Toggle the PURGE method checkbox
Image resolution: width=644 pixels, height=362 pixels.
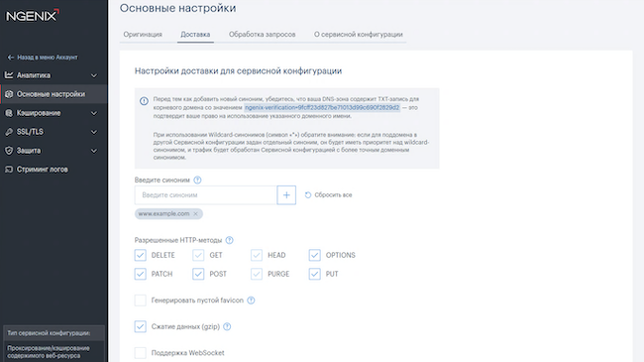(257, 274)
